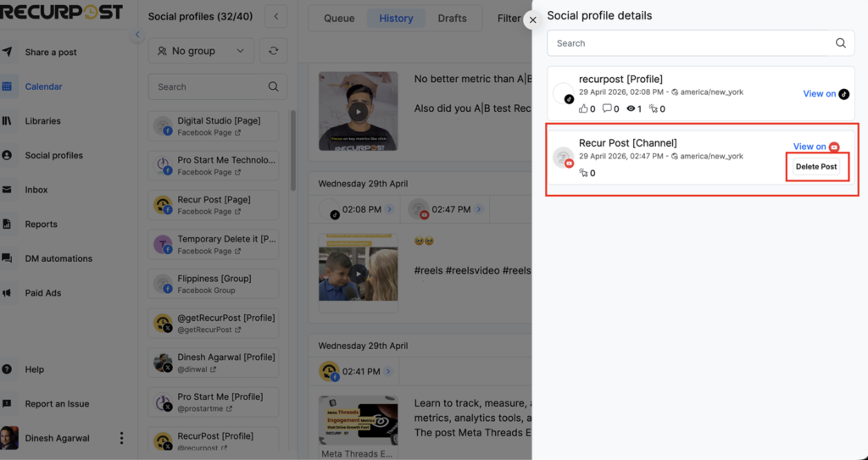This screenshot has height=460, width=868.
Task: Play the A|B test video thumbnail
Action: point(359,111)
